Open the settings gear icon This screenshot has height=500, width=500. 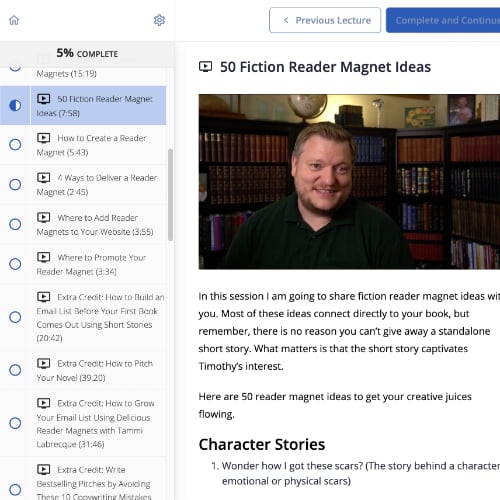tap(159, 20)
